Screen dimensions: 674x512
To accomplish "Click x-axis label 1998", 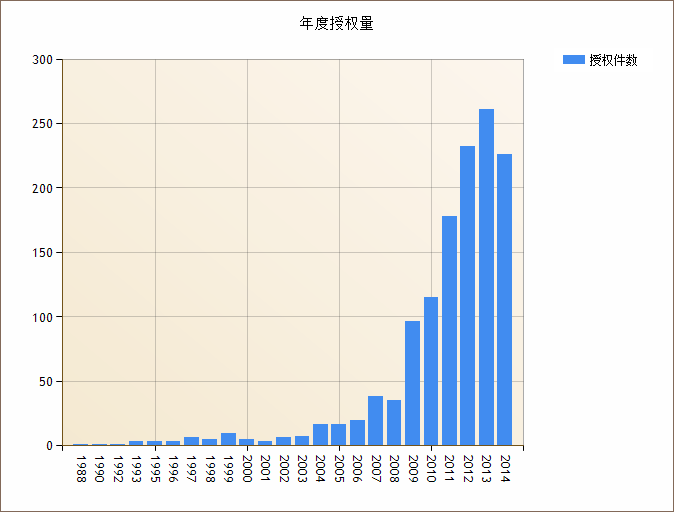I will pos(210,469).
